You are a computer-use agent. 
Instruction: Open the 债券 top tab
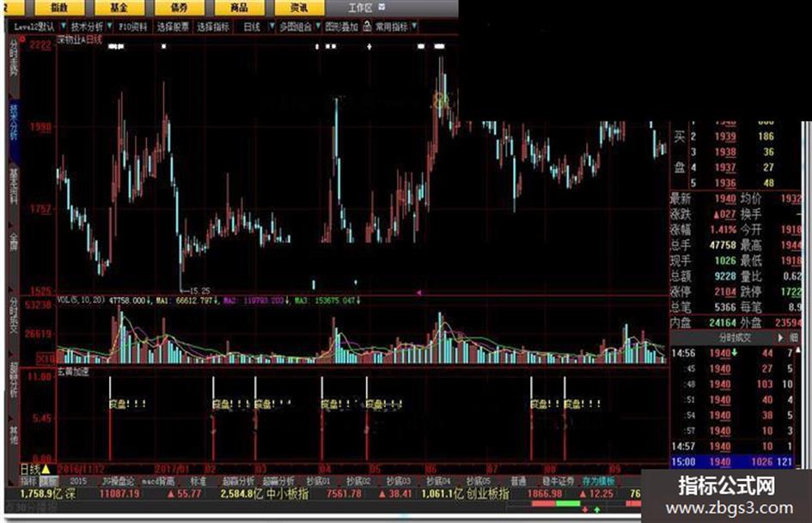[x=179, y=7]
